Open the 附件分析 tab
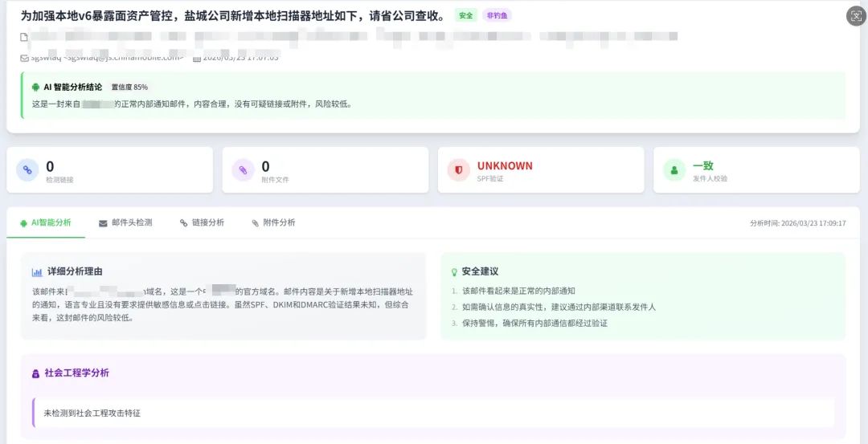This screenshot has width=868, height=444. (x=273, y=222)
